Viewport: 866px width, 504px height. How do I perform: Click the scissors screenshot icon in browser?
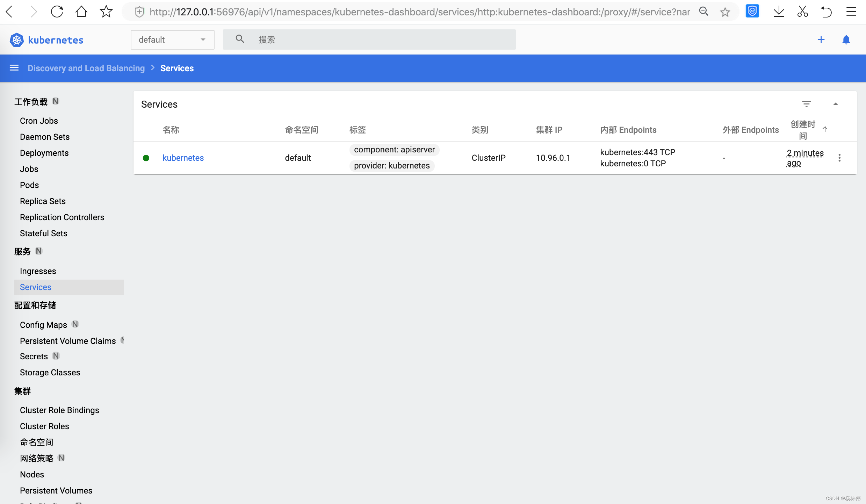tap(802, 12)
